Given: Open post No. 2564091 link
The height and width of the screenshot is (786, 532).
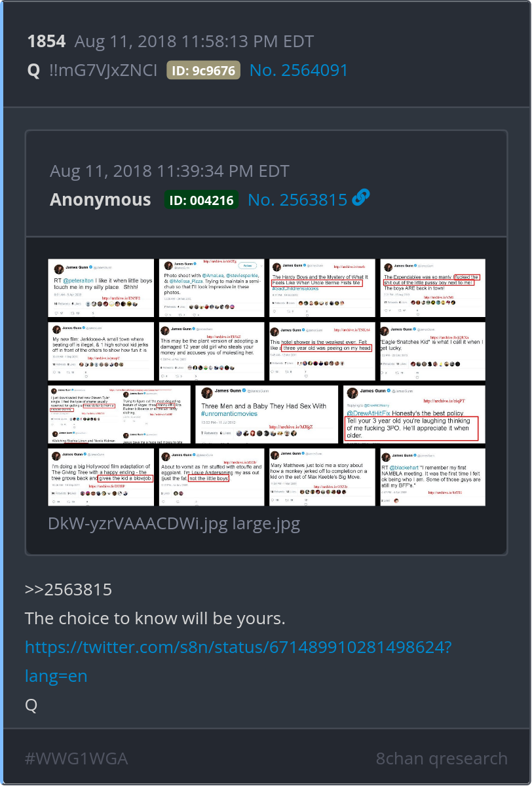Looking at the screenshot, I should pos(299,71).
